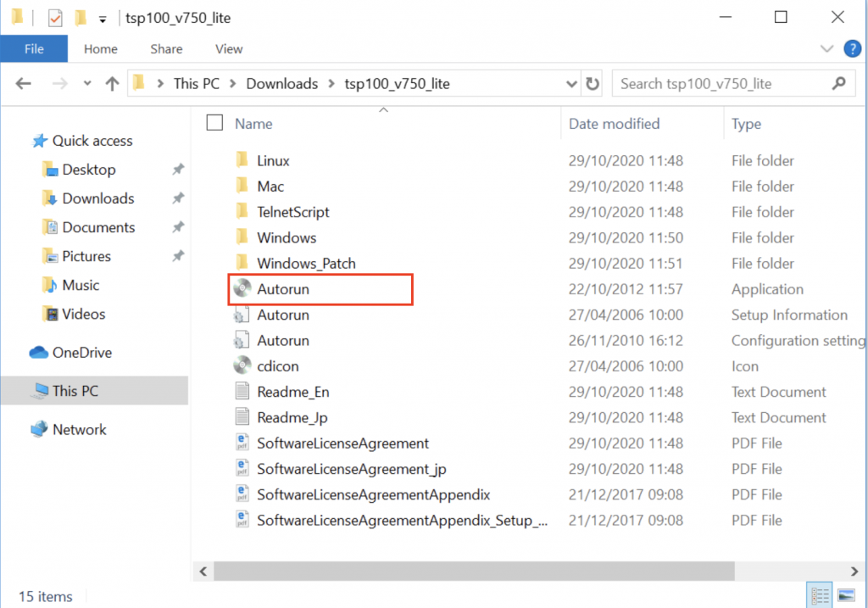
Task: Open Videos in Quick access
Action: 84,314
